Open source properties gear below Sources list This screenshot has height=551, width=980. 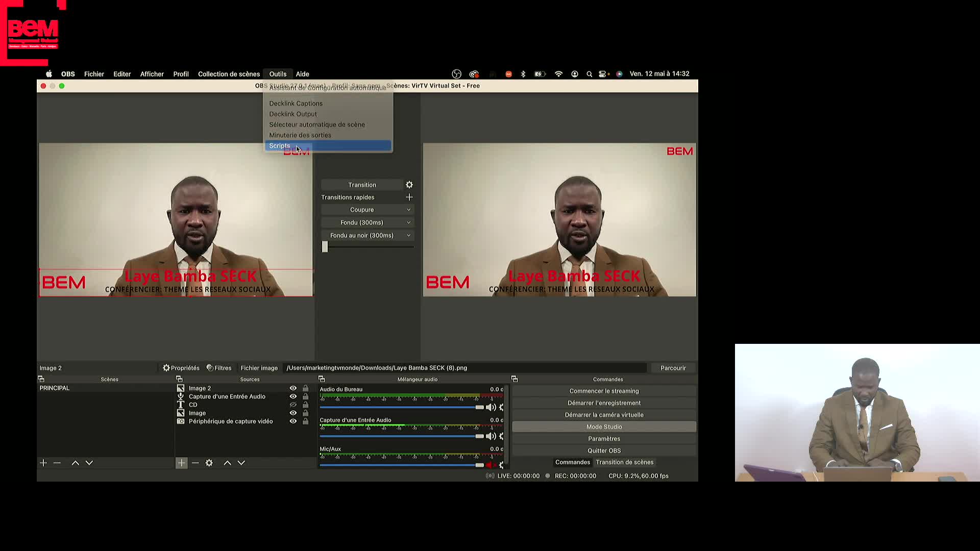(209, 463)
